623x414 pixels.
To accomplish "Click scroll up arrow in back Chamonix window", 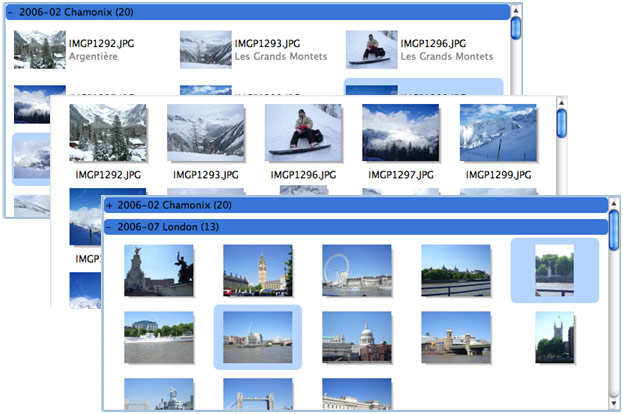I will pyautogui.click(x=516, y=11).
